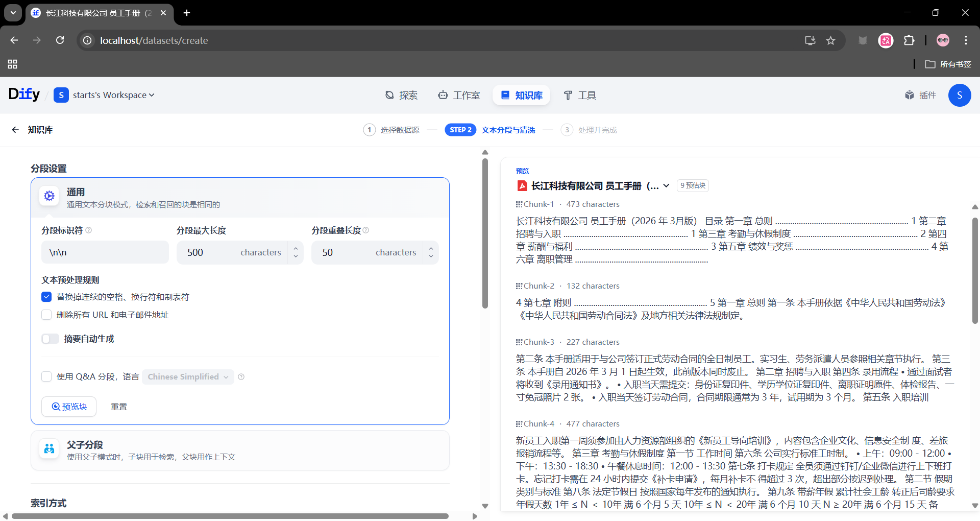The height and width of the screenshot is (521, 980).
Task: Decrease the 分段最大长度 value
Action: point(296,257)
